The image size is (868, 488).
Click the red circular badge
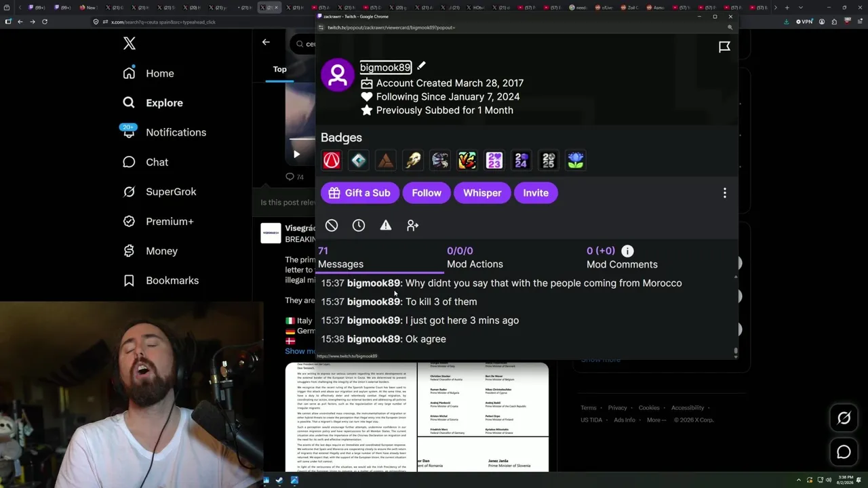click(x=332, y=161)
